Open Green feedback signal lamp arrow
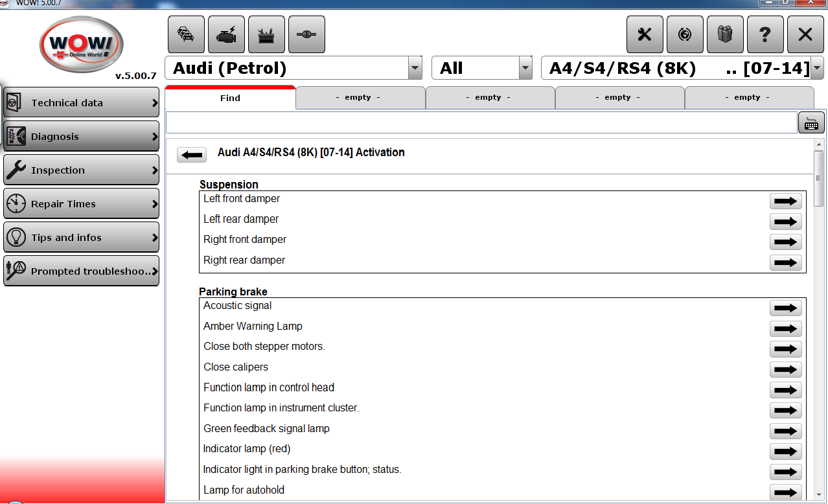The height and width of the screenshot is (504, 828). [x=785, y=431]
